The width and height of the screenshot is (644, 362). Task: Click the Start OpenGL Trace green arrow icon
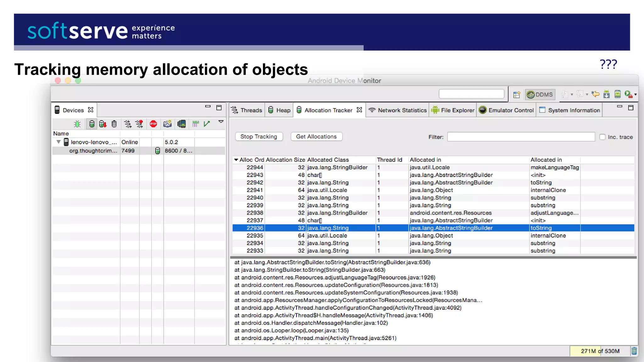[207, 124]
